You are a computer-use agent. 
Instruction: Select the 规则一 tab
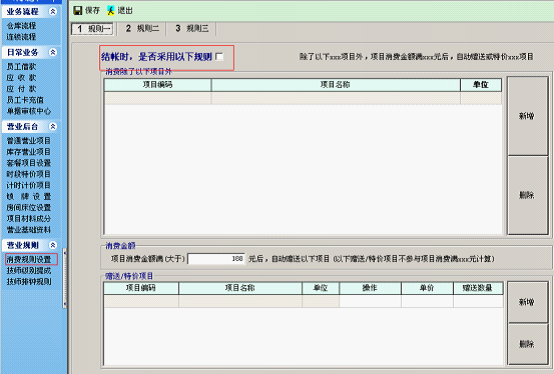93,29
